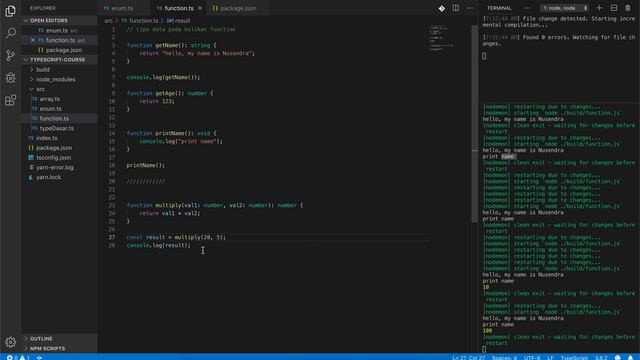Show errors and warnings in status bar
This screenshot has height=360, width=640.
click(x=18, y=357)
